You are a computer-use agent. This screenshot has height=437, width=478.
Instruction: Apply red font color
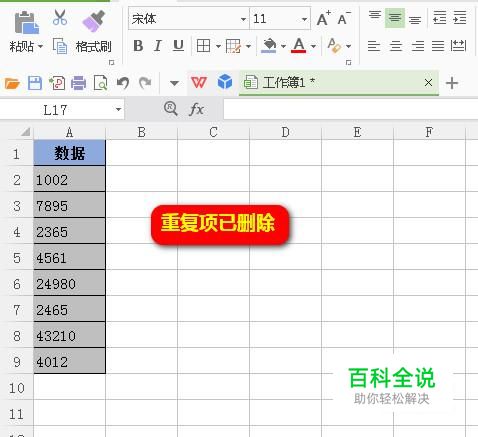pos(299,46)
